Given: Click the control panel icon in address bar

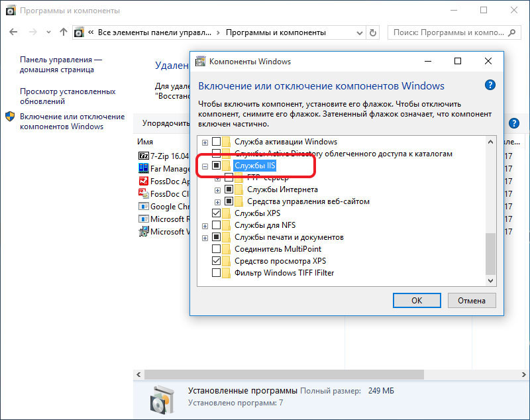Looking at the screenshot, I should click(79, 32).
